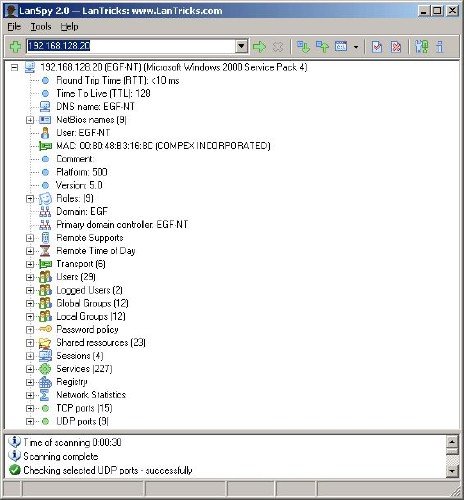This screenshot has height=500, width=464.
Task: Click the Password policy key icon
Action: [x=45, y=329]
